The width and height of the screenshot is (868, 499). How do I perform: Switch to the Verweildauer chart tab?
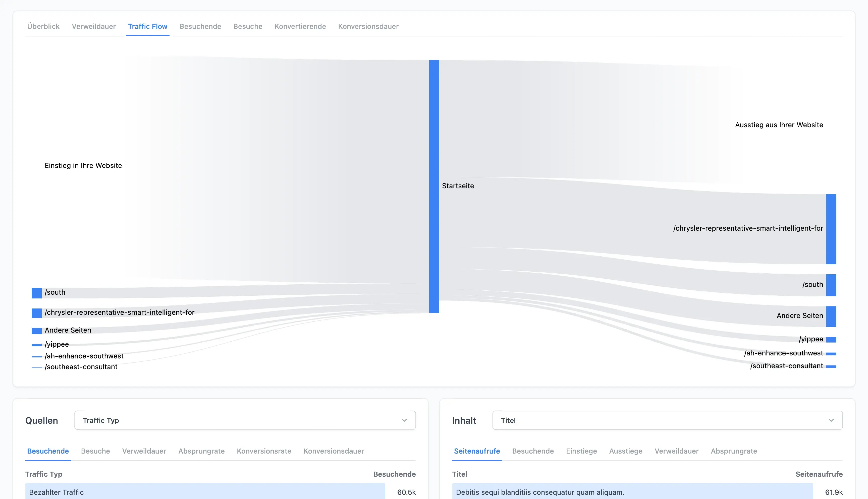tap(94, 26)
